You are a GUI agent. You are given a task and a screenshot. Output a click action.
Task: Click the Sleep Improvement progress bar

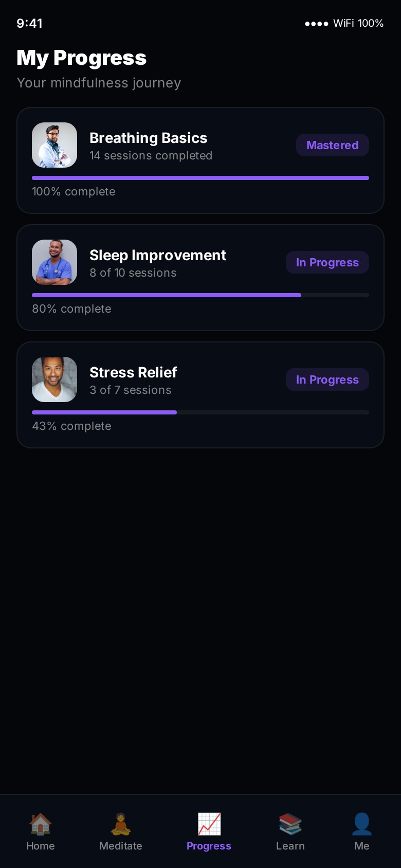coord(200,295)
